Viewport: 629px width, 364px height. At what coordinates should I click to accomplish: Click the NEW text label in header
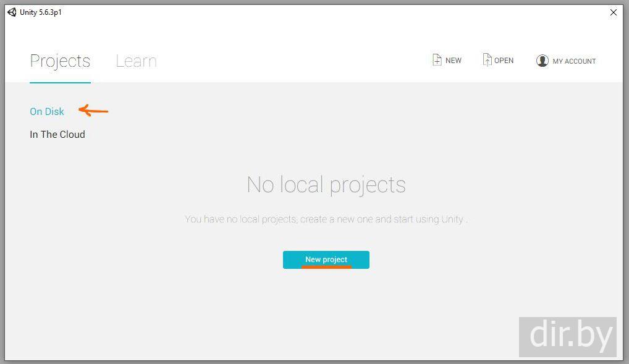[454, 61]
